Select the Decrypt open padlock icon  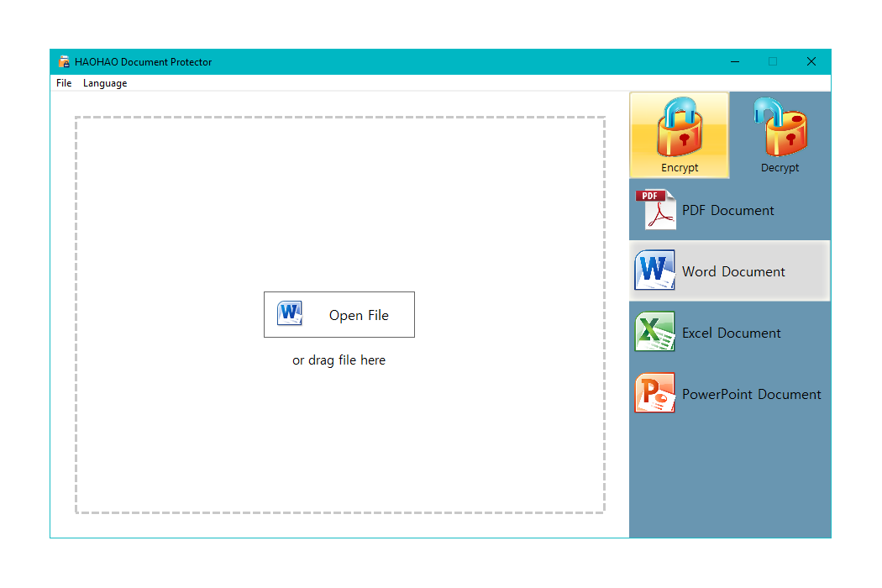[x=780, y=128]
